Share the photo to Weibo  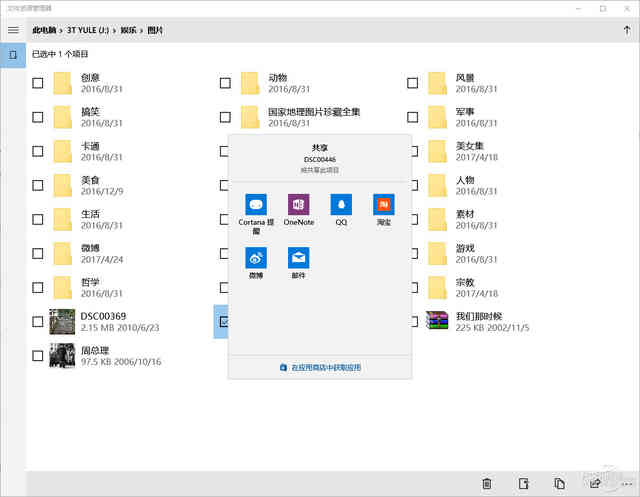[256, 257]
